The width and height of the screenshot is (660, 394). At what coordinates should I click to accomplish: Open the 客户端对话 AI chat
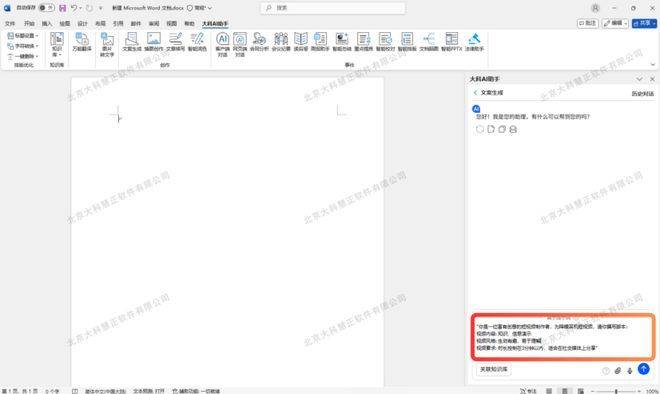222,45
